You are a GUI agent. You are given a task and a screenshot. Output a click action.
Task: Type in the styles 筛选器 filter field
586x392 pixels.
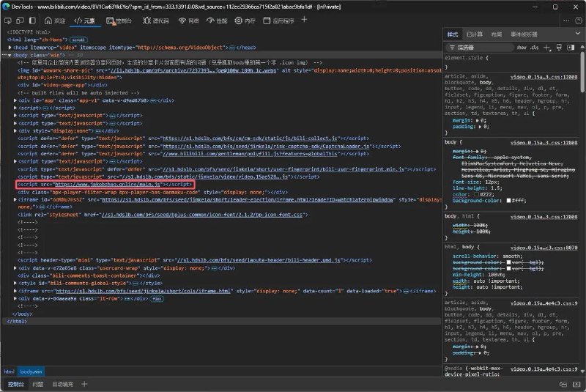coord(480,47)
